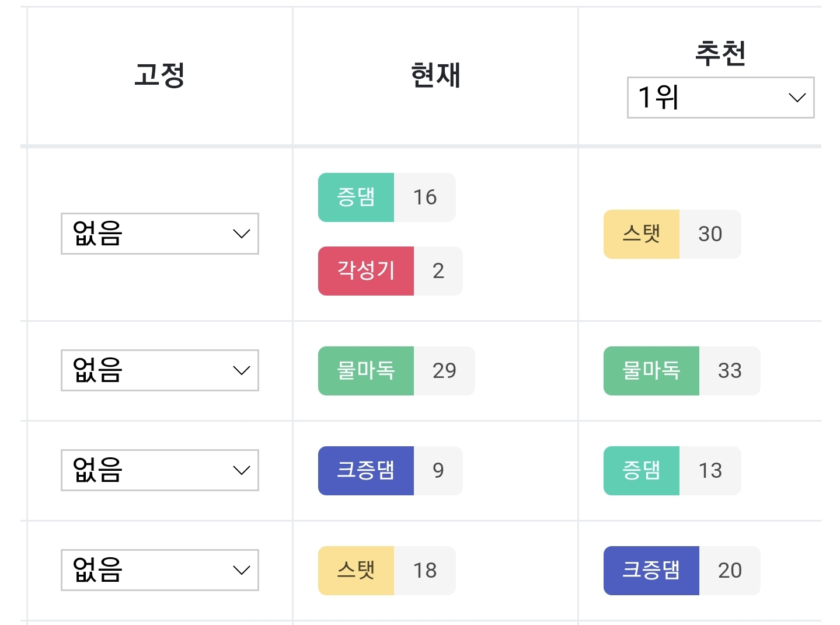The image size is (840, 625).
Task: Click the red 각성기 2 badge
Action: pyautogui.click(x=390, y=271)
